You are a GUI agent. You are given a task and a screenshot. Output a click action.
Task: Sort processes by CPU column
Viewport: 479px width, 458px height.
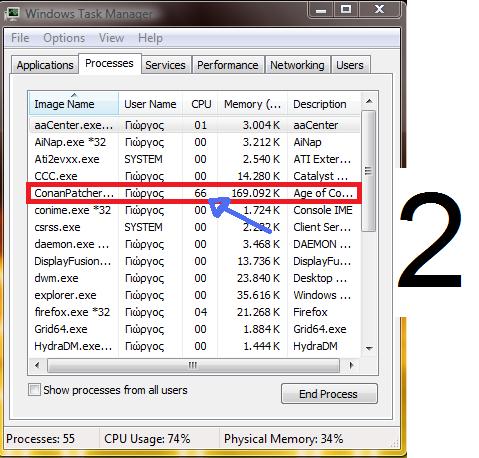pyautogui.click(x=201, y=104)
